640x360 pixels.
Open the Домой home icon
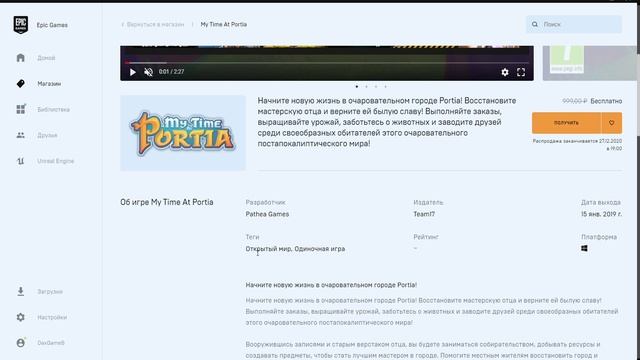pos(20,58)
